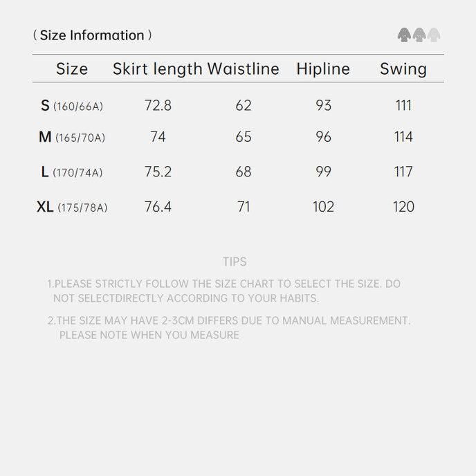Click the waistline value 65
This screenshot has height=476, width=476.
coord(244,137)
